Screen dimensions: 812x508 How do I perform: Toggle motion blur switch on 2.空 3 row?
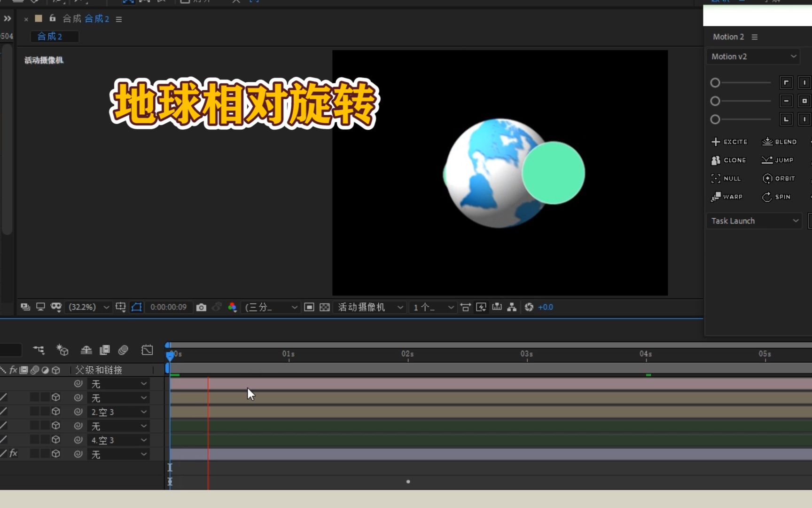click(35, 412)
